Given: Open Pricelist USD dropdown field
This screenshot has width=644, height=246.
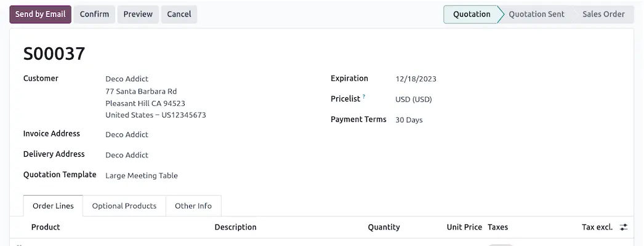Looking at the screenshot, I should pyautogui.click(x=414, y=99).
